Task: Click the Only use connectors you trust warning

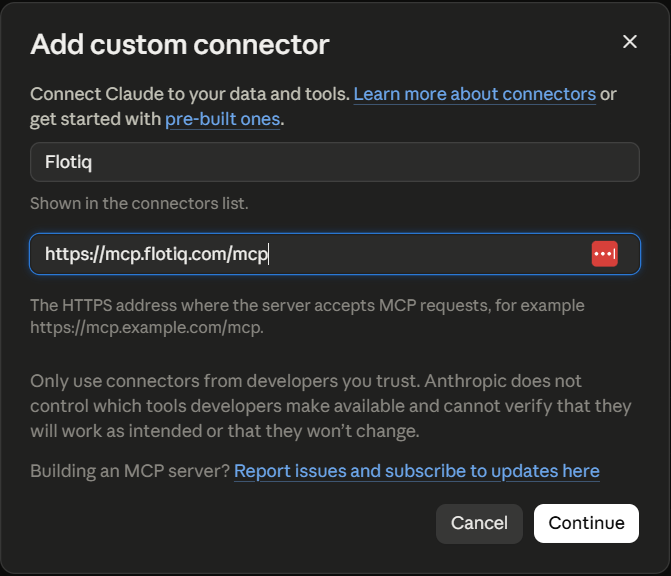Action: click(x=330, y=406)
